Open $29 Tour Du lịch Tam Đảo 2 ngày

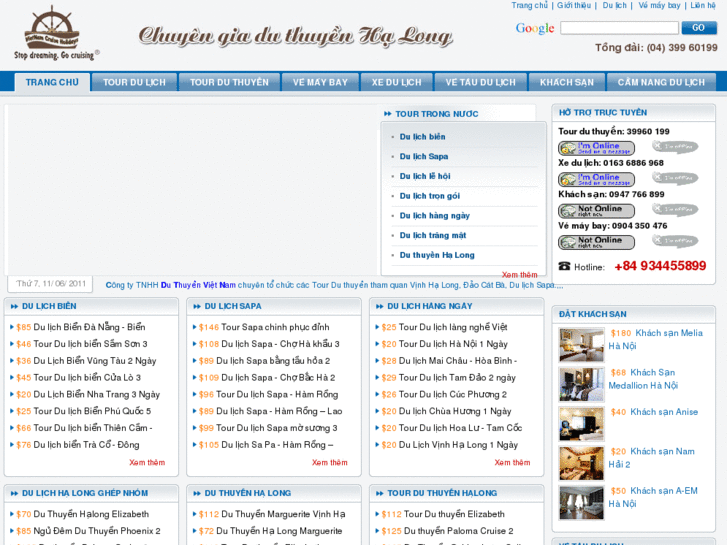click(448, 378)
